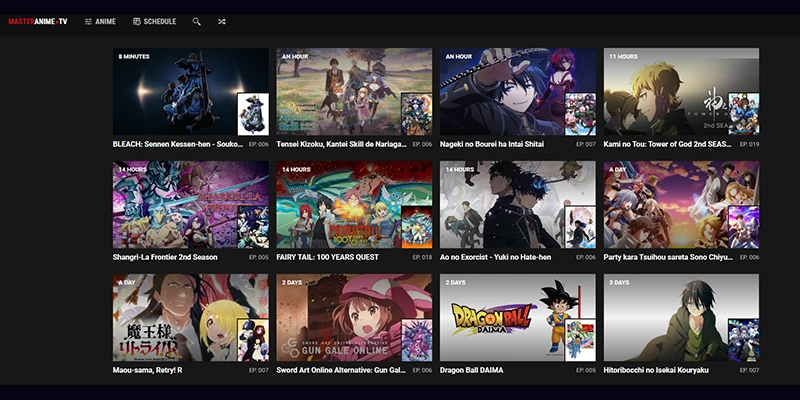Click title 'Nageki no Bourei ha Intai Shitai'
Screen dimensions: 800x400
(492, 144)
